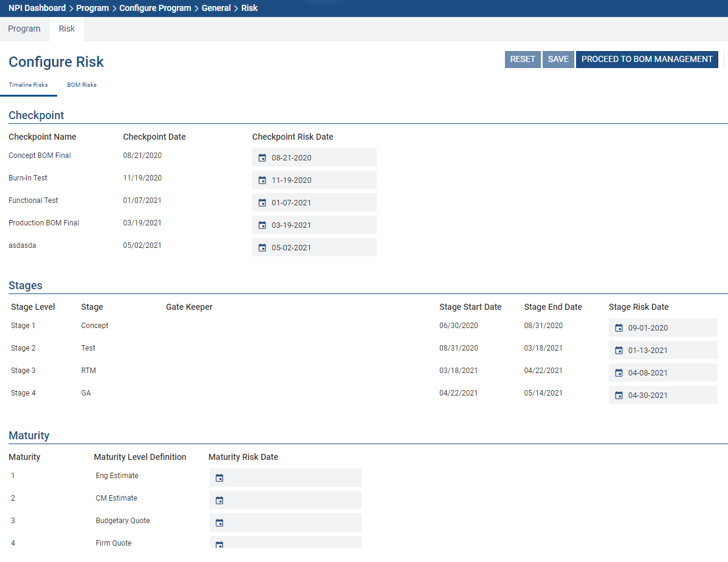Click Stage 2 Test risk date field
Image resolution: width=728 pixels, height=562 pixels.
[670, 351]
